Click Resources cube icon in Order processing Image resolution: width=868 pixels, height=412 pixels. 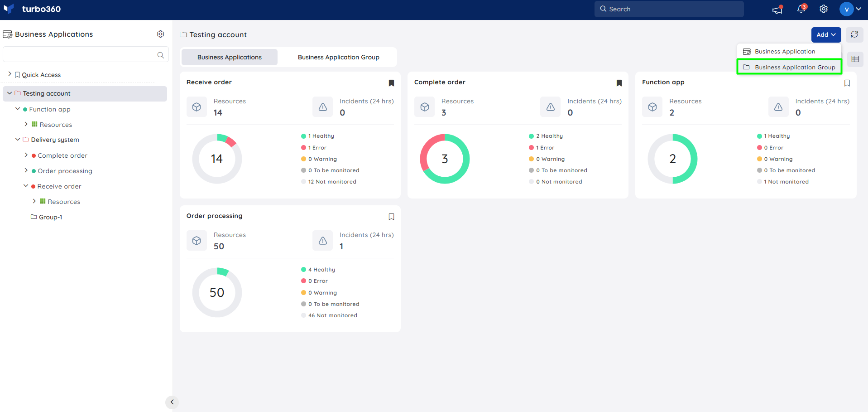click(197, 241)
